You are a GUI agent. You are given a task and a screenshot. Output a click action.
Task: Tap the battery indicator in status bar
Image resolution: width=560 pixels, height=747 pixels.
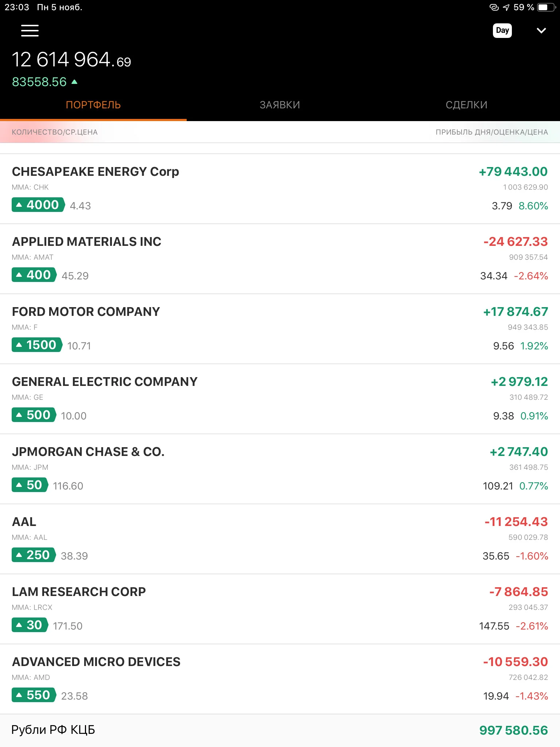click(547, 7)
